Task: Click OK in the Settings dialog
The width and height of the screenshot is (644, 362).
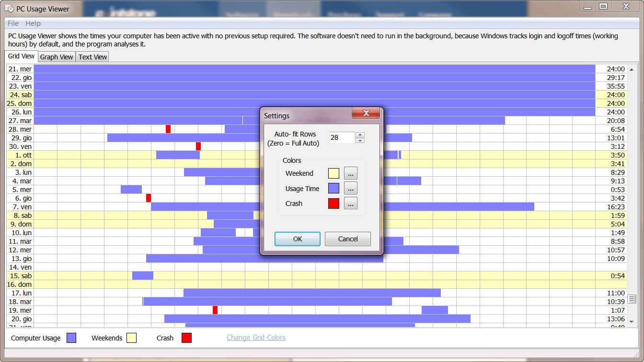Action: click(298, 239)
